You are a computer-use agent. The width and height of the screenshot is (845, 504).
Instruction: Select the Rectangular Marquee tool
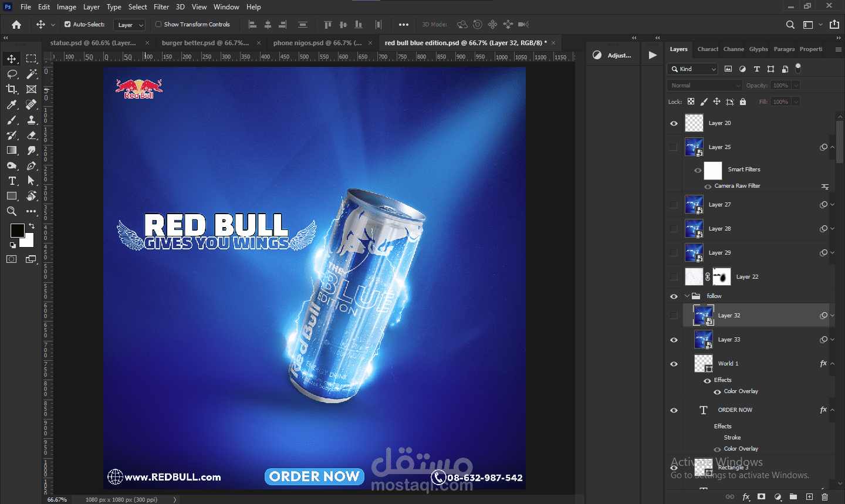[31, 59]
